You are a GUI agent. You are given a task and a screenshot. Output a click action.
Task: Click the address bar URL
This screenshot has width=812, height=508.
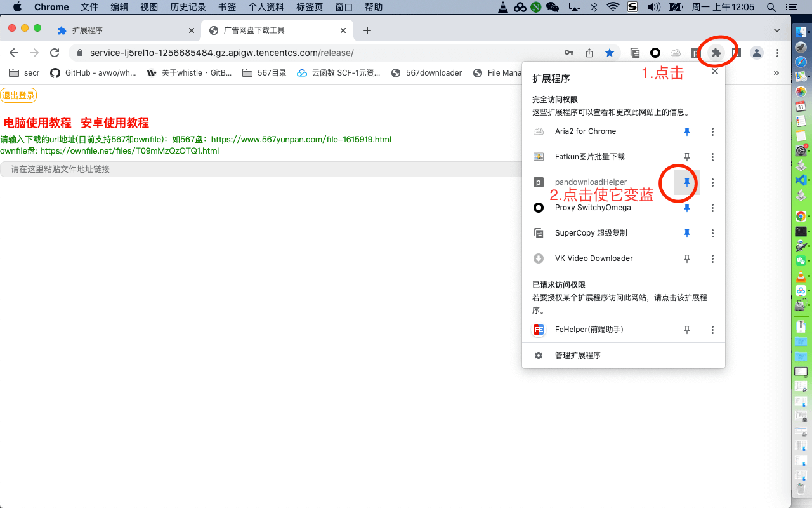[x=221, y=53]
